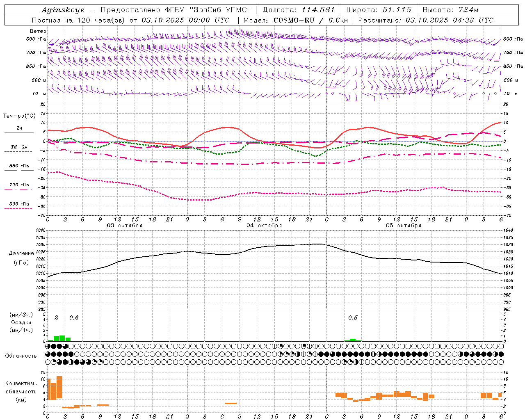Click the Конвективн. label text
This screenshot has height=420, width=525.
(x=21, y=383)
